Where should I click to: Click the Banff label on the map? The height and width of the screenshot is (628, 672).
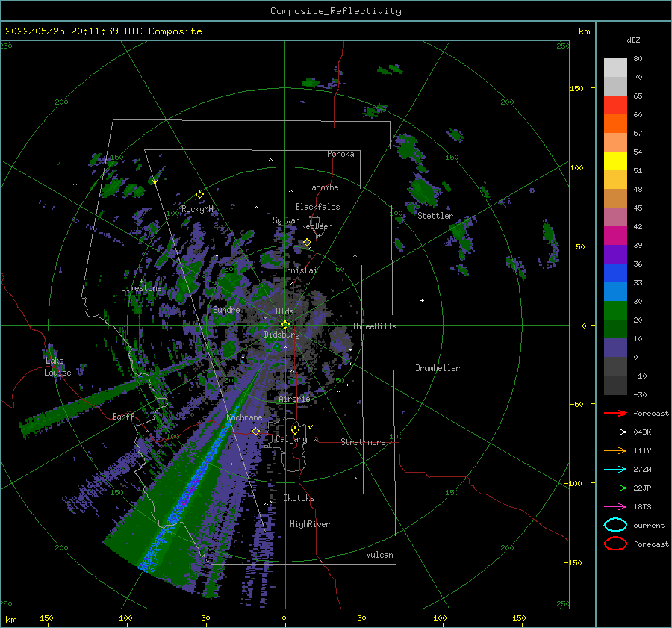click(123, 416)
